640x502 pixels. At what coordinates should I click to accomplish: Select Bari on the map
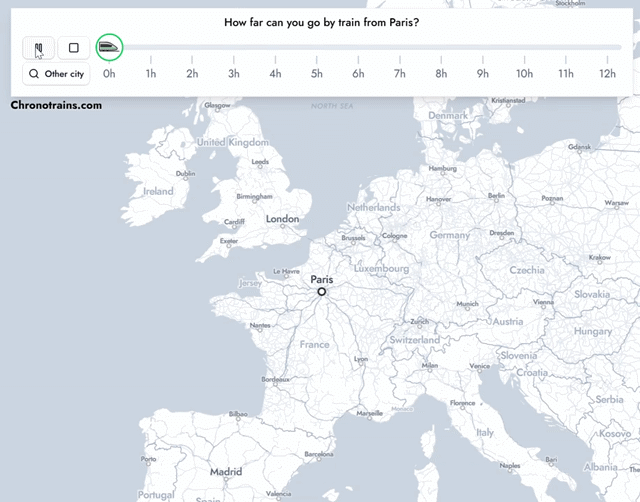pyautogui.click(x=551, y=460)
